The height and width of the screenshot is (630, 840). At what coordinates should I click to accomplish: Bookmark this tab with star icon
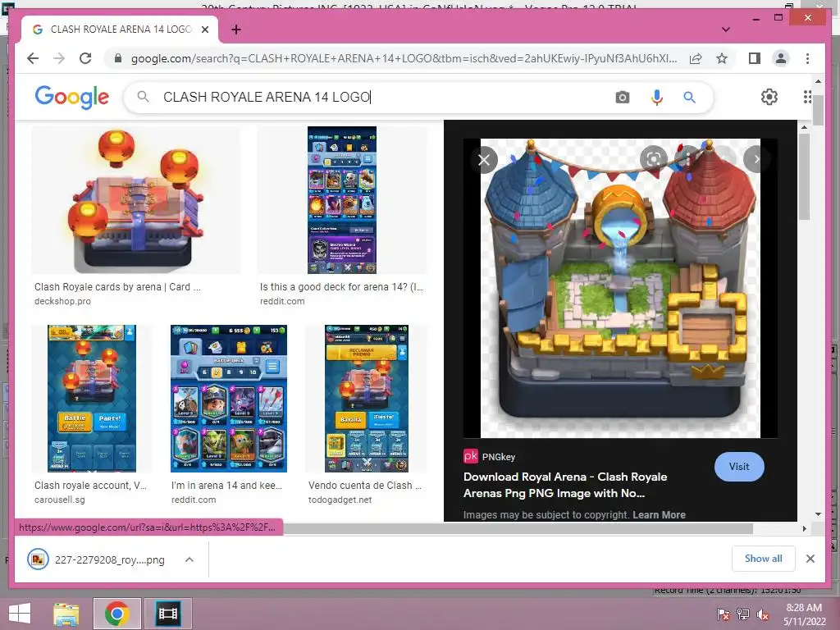pos(722,58)
